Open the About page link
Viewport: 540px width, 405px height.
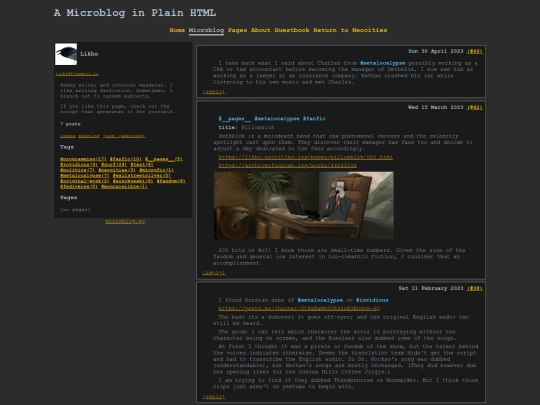click(261, 30)
